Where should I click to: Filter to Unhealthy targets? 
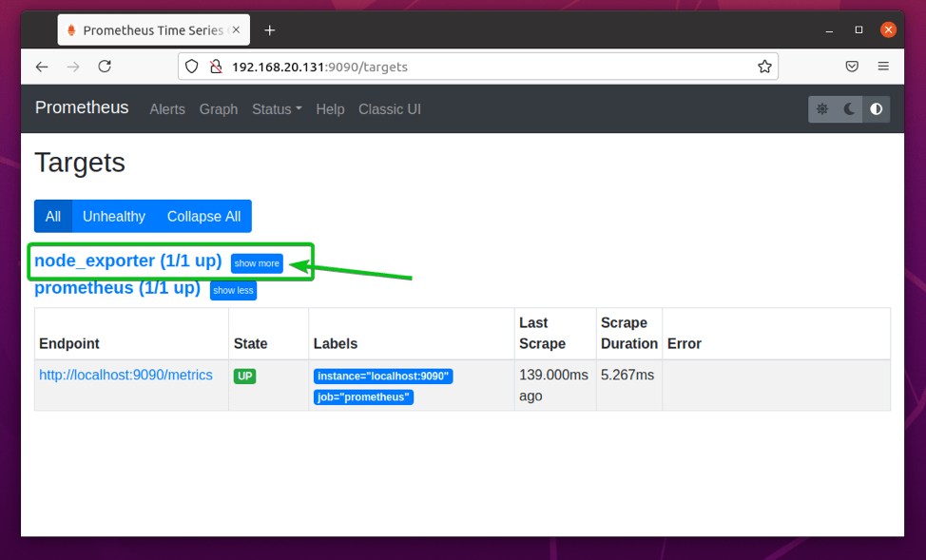(x=114, y=216)
